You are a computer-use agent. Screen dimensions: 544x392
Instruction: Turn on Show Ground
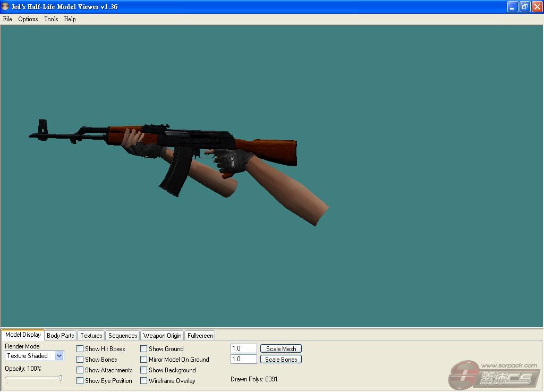(144, 349)
